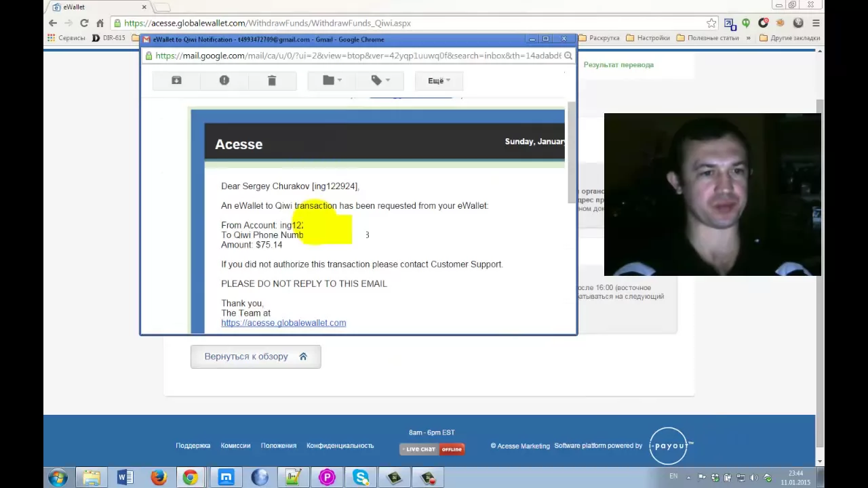Go back in the main browser

[53, 23]
